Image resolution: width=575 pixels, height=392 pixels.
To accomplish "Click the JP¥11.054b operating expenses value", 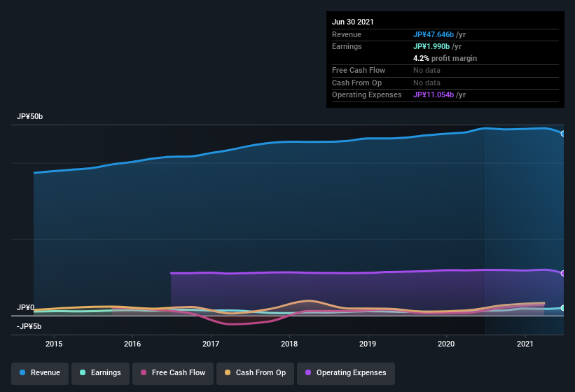I will tap(434, 95).
